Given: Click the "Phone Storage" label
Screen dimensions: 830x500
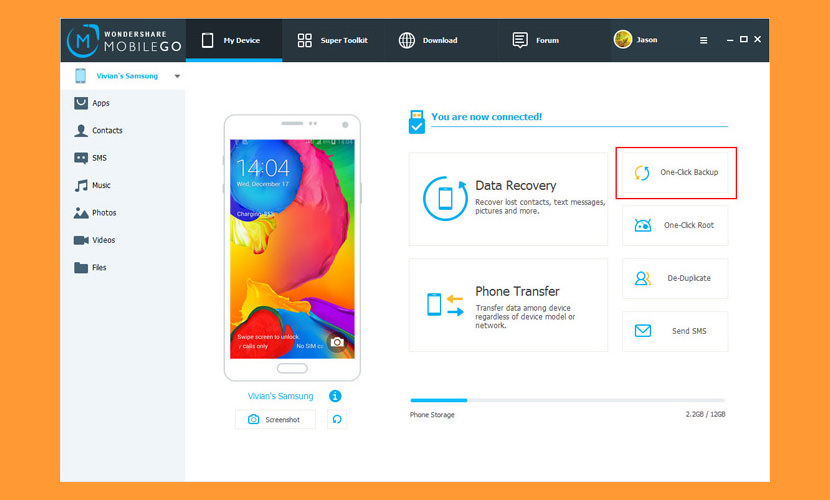Looking at the screenshot, I should tap(432, 415).
